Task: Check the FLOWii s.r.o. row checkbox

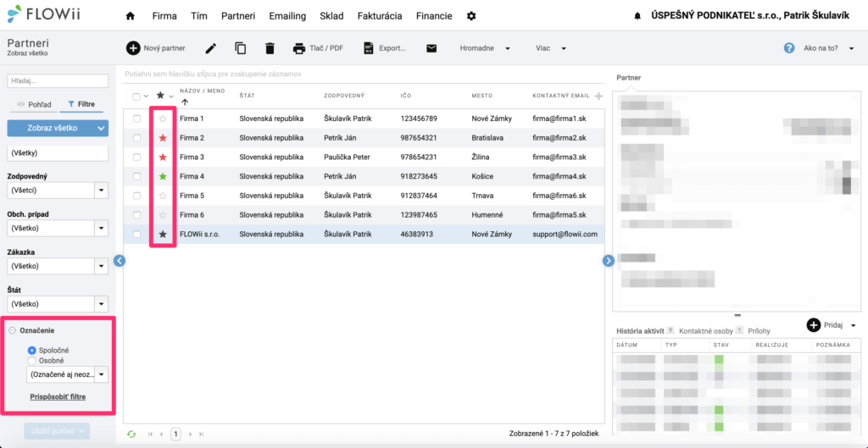Action: point(136,234)
